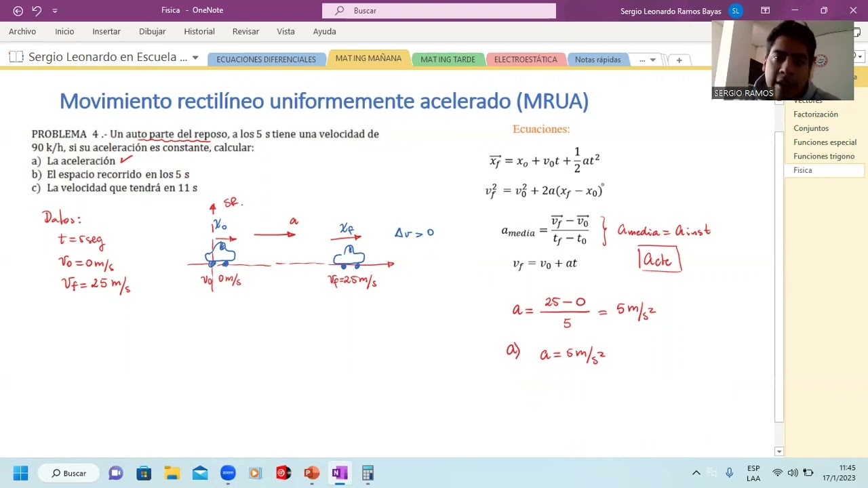Select the Funciones especial page
This screenshot has height=488, width=868.
pos(825,142)
